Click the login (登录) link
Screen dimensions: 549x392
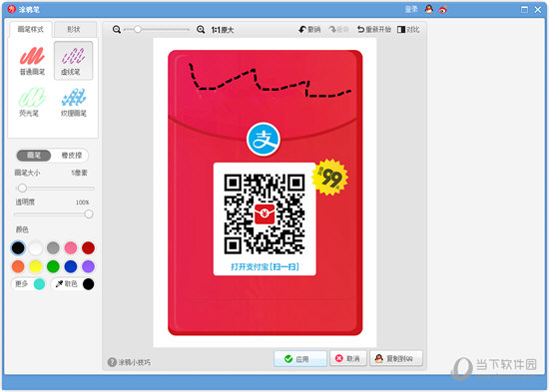(x=411, y=9)
